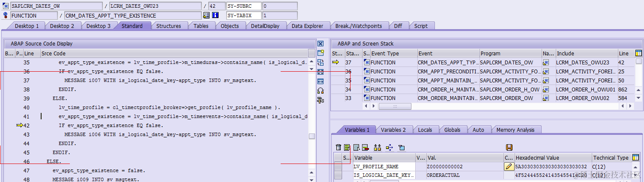Click the second list icon in variables toolbar
This screenshot has height=182, width=644.
(x=356, y=148)
